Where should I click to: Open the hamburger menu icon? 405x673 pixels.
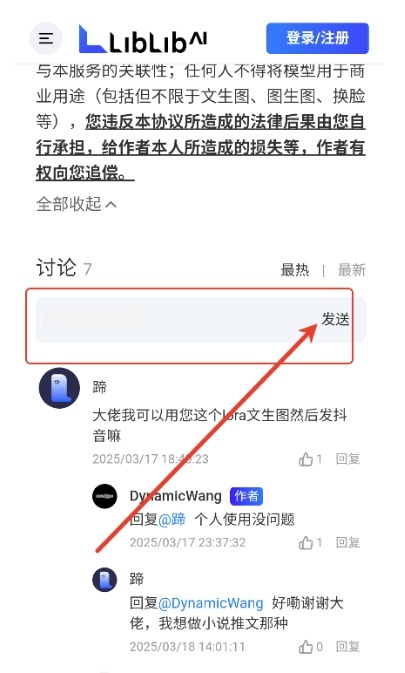pyautogui.click(x=46, y=38)
